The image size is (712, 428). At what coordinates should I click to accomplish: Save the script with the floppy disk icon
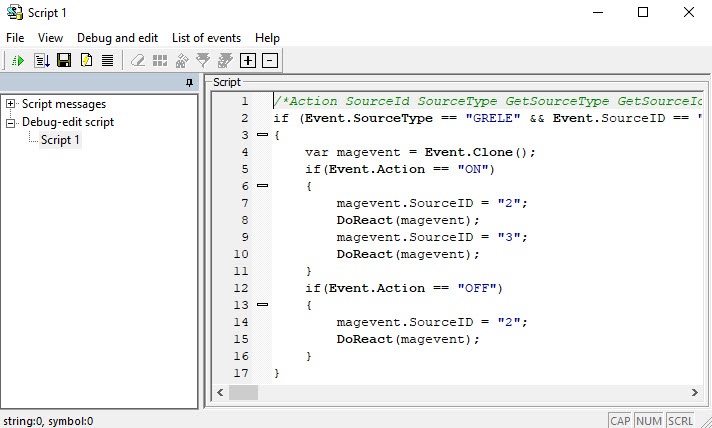click(x=64, y=61)
